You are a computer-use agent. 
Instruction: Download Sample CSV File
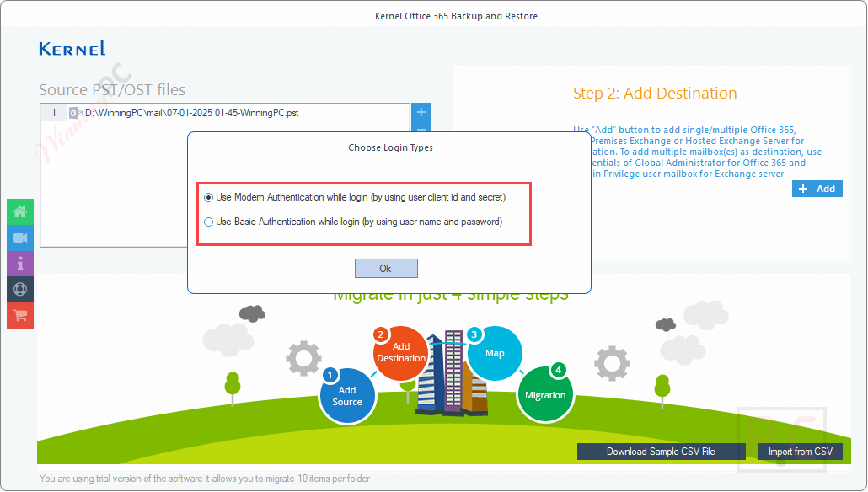[662, 452]
